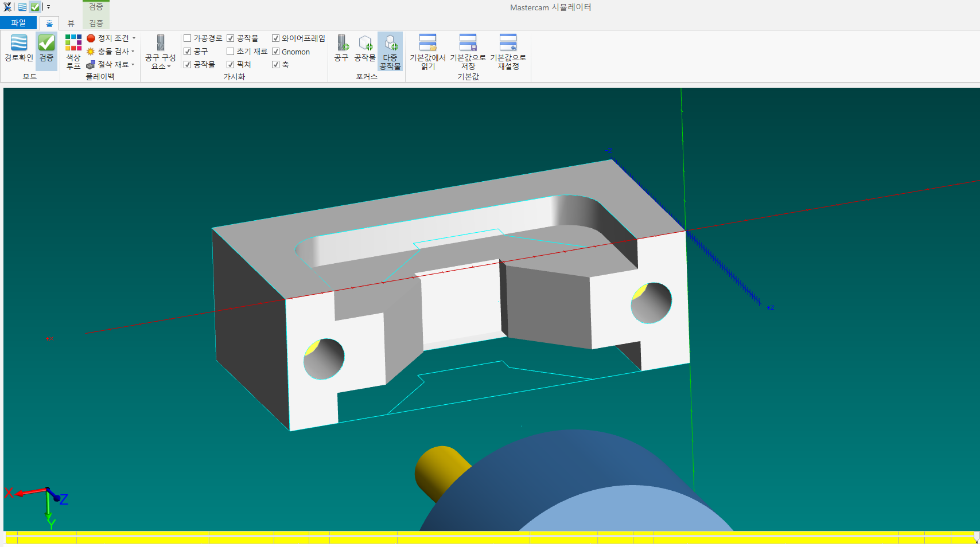Viewport: 980px width, 547px height.
Task: Click the Verify checkmark quick access icon
Action: pos(35,7)
